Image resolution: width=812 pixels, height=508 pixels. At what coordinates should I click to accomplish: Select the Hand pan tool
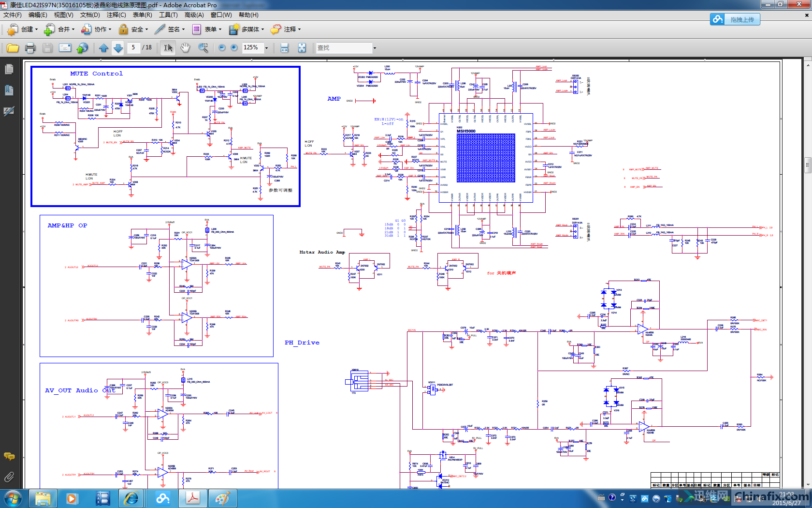(185, 47)
